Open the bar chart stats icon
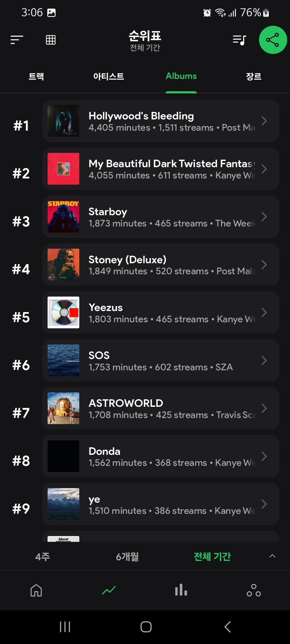Viewport: 290px width, 644px height. point(181,590)
